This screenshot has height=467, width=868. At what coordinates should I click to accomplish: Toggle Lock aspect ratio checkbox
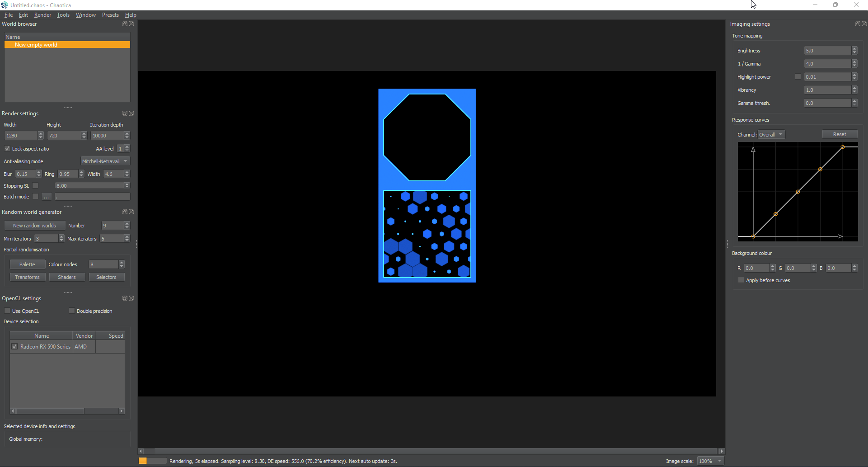click(x=7, y=149)
